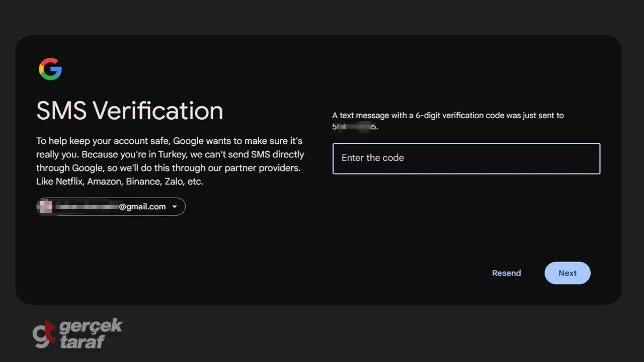Click the "gerçek taraf" watermark text
The width and height of the screenshot is (644, 362).
coord(90,333)
